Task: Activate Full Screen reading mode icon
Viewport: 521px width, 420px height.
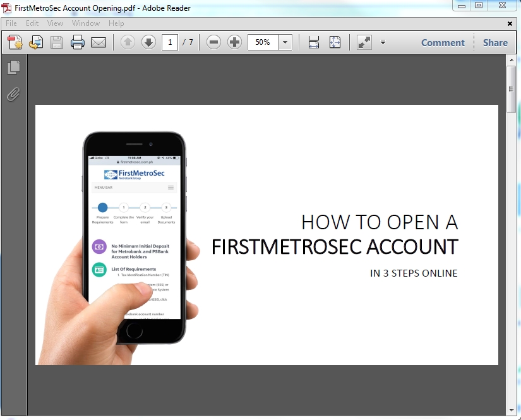Action: tap(364, 42)
